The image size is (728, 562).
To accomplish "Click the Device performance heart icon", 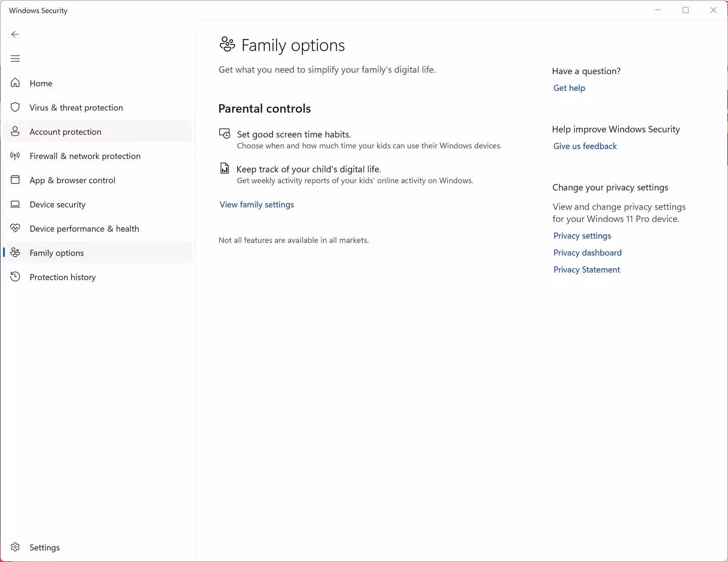I will [x=15, y=228].
